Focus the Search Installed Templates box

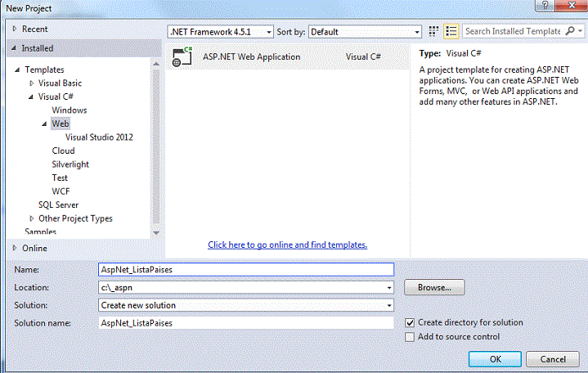(513, 31)
